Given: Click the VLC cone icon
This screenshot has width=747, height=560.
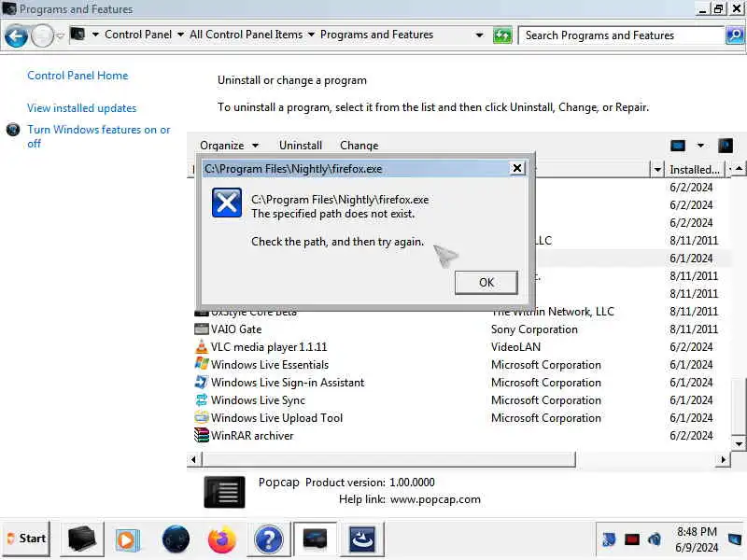Looking at the screenshot, I should tap(202, 346).
